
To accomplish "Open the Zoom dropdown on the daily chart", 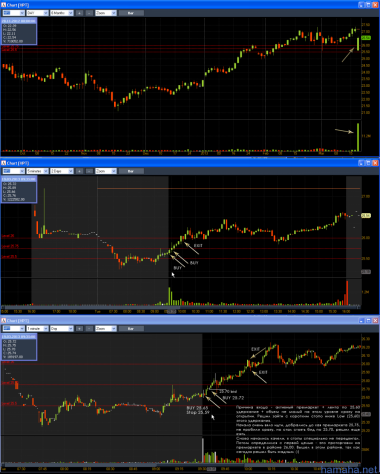I will click(x=106, y=13).
